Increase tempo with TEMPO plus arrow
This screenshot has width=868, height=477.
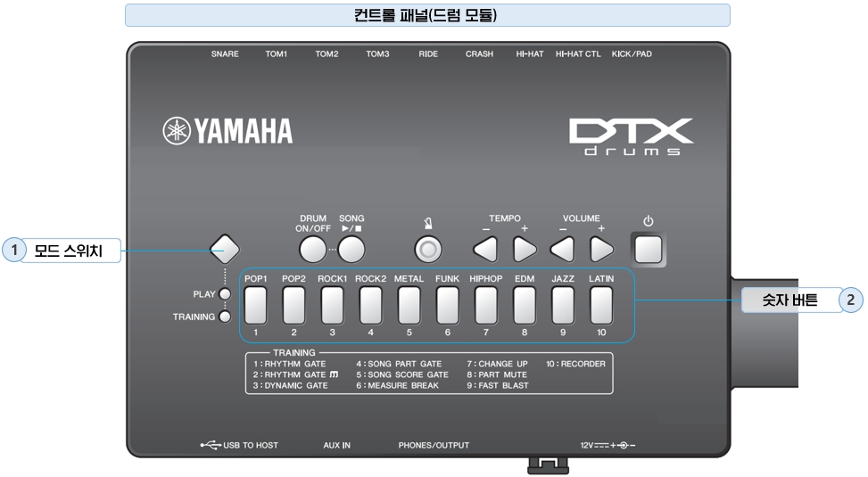tap(525, 250)
